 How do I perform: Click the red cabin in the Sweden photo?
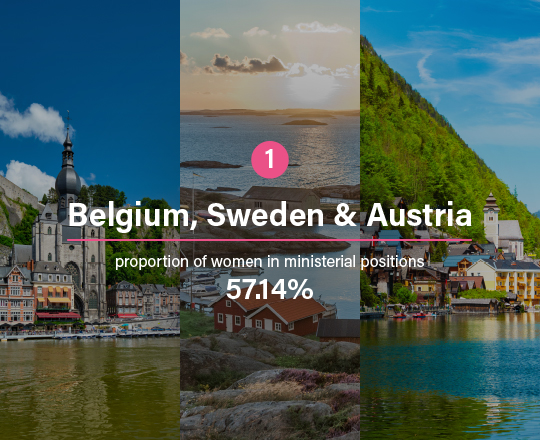(x=269, y=313)
